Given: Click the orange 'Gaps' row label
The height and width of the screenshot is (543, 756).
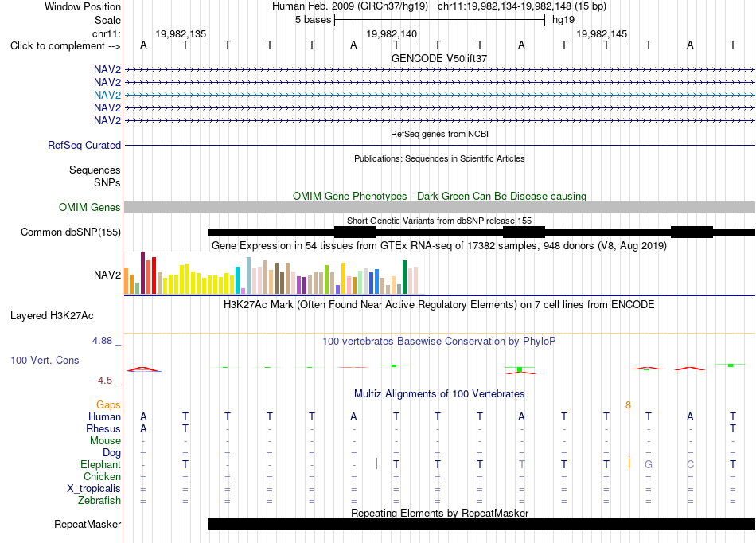Looking at the screenshot, I should point(108,404).
